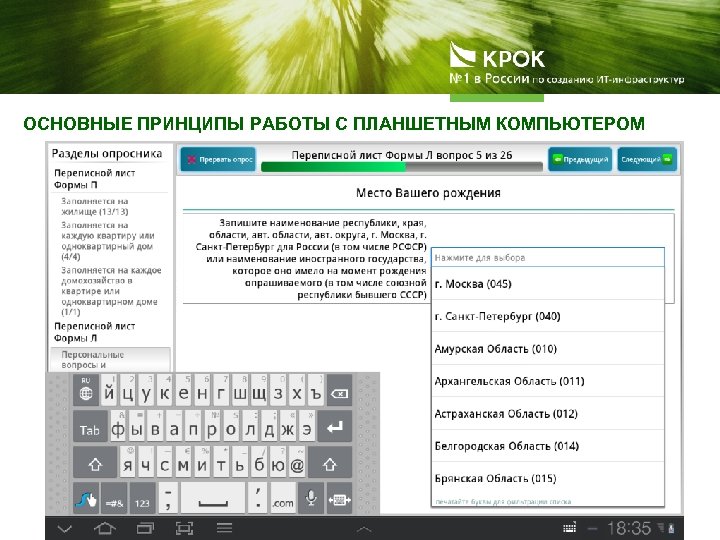The width and height of the screenshot is (720, 540).
Task: Select Астраханская Область (012)
Action: [x=547, y=413]
